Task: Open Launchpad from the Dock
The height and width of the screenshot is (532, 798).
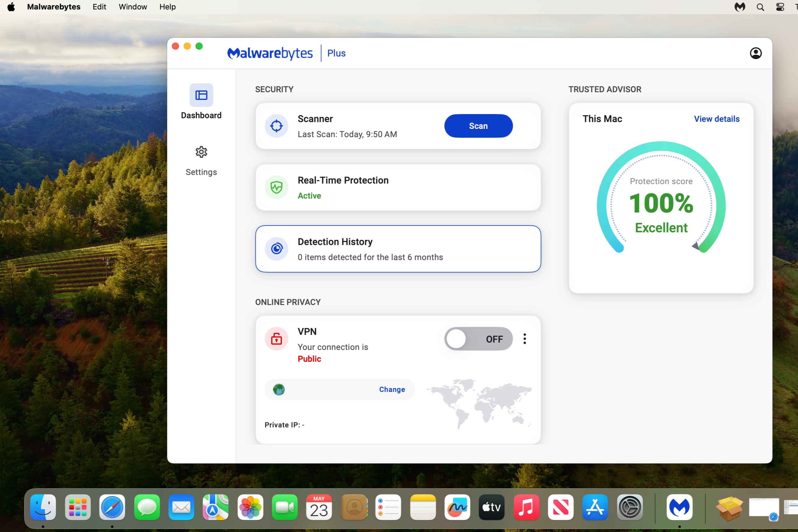Action: [x=78, y=507]
